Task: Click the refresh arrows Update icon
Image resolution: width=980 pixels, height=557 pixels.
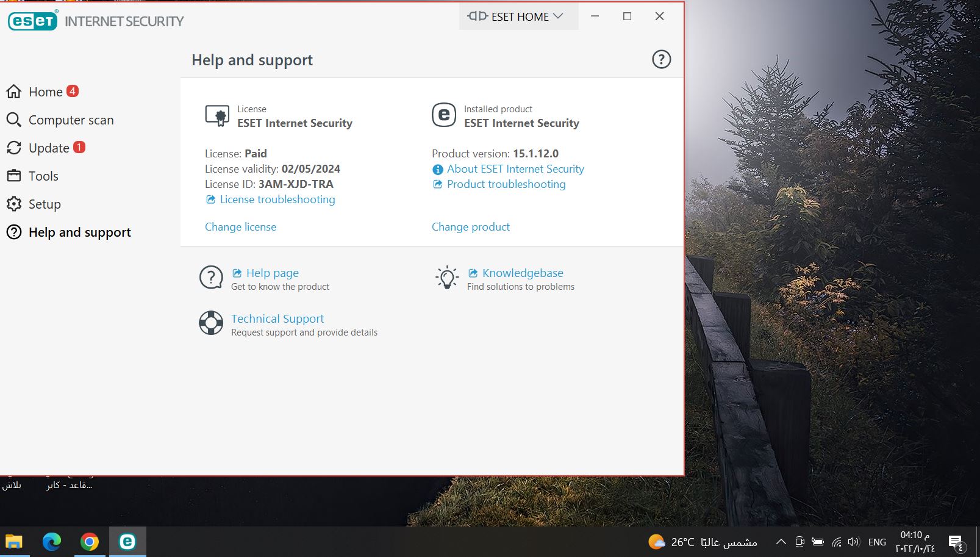Action: (x=14, y=148)
